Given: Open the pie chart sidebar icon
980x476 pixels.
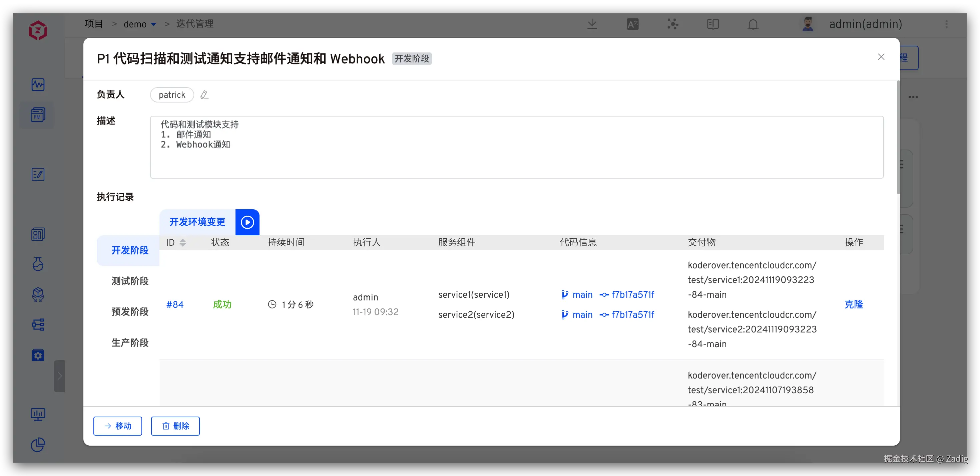Looking at the screenshot, I should [38, 444].
